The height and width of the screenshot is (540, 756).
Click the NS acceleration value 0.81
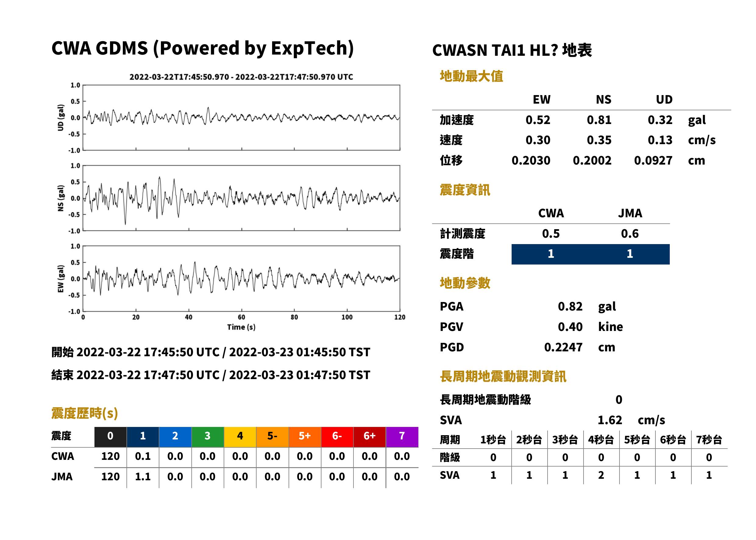point(599,120)
